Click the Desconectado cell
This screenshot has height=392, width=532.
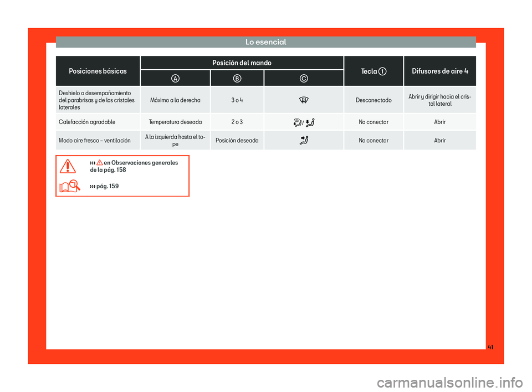pyautogui.click(x=374, y=100)
